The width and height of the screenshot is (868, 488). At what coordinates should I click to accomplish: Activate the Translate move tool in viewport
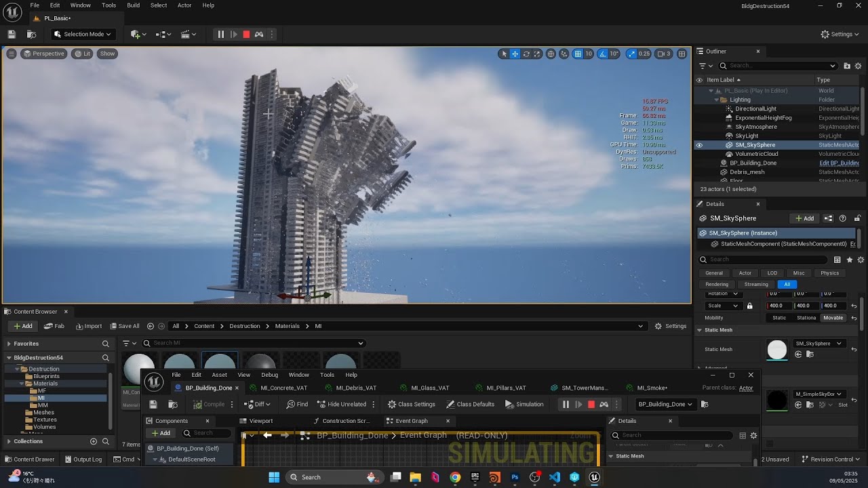click(x=515, y=54)
